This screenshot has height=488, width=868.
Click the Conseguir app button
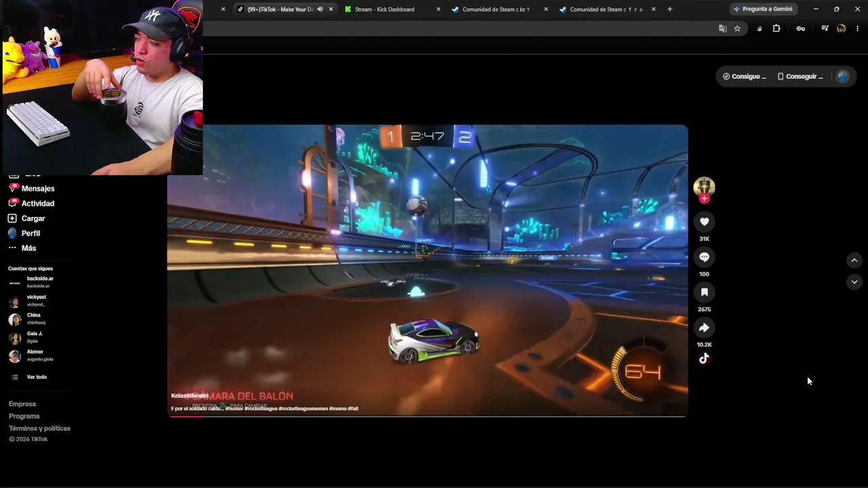800,77
